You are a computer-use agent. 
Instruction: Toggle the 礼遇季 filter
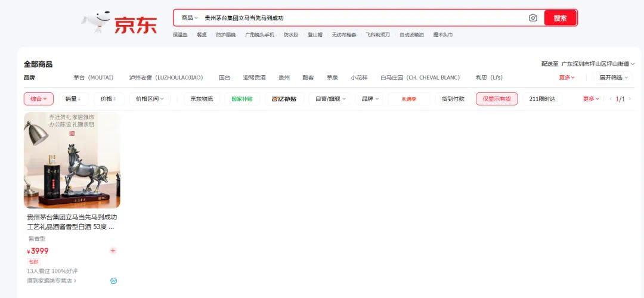pos(408,99)
